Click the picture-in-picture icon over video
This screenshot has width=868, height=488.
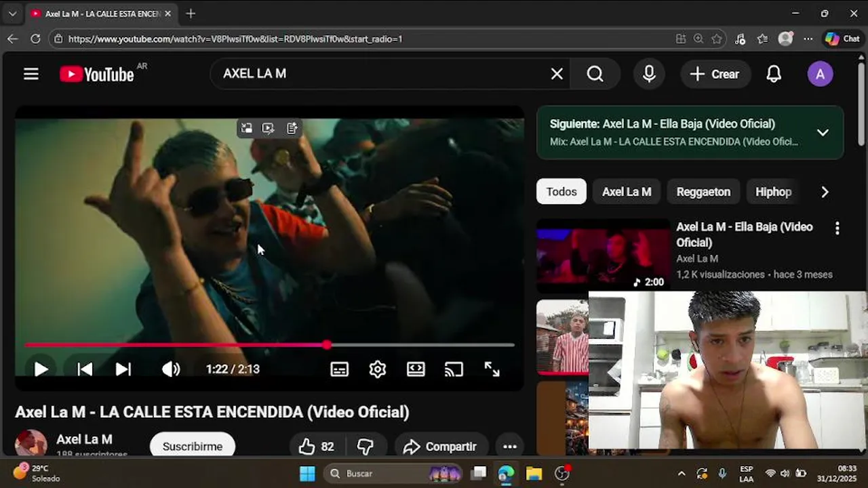(247, 128)
